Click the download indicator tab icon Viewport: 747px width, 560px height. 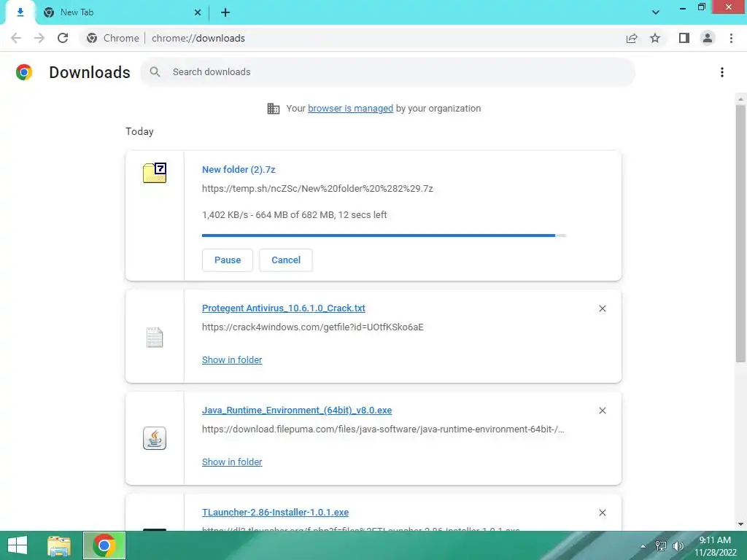click(20, 12)
